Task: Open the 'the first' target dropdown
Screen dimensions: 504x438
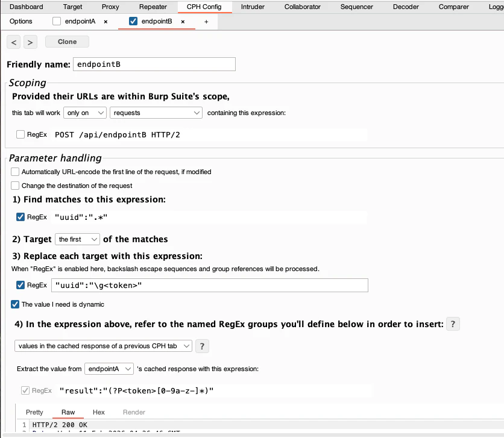Action: click(77, 239)
